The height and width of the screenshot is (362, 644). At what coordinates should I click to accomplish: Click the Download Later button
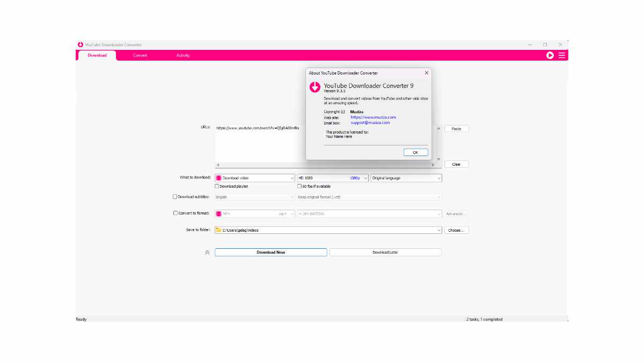click(385, 252)
